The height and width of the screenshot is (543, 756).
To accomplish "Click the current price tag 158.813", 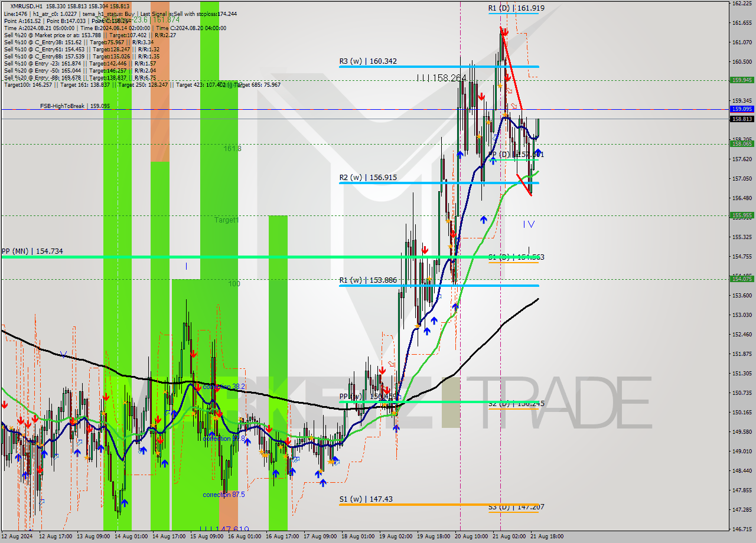I will pos(742,119).
